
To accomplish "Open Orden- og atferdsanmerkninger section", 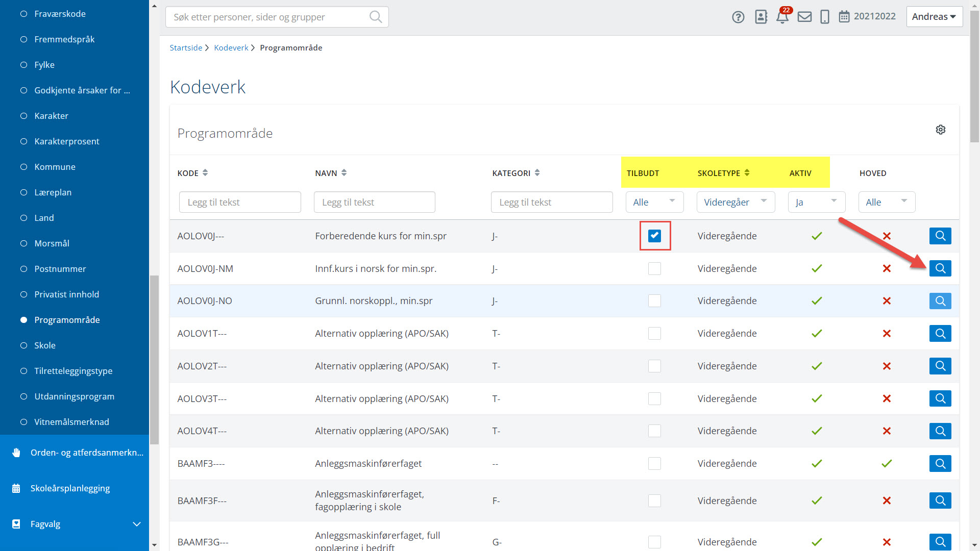I will [75, 453].
